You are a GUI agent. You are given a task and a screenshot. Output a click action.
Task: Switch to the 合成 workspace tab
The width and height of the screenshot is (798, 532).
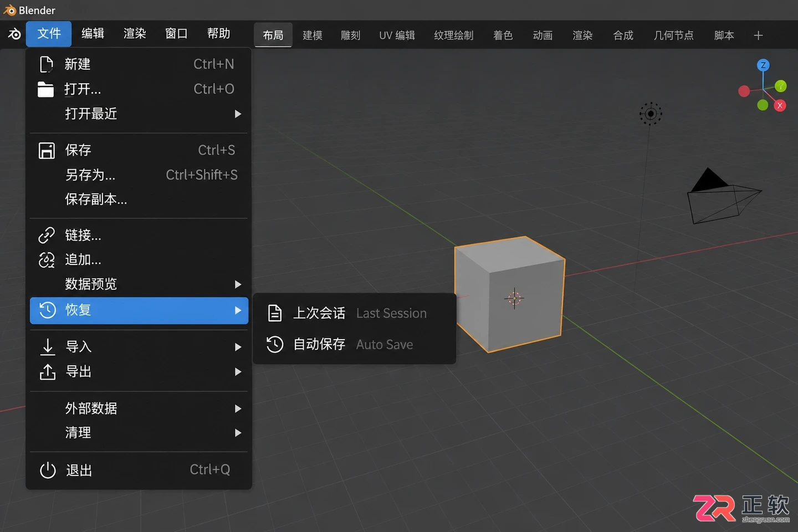(x=623, y=35)
